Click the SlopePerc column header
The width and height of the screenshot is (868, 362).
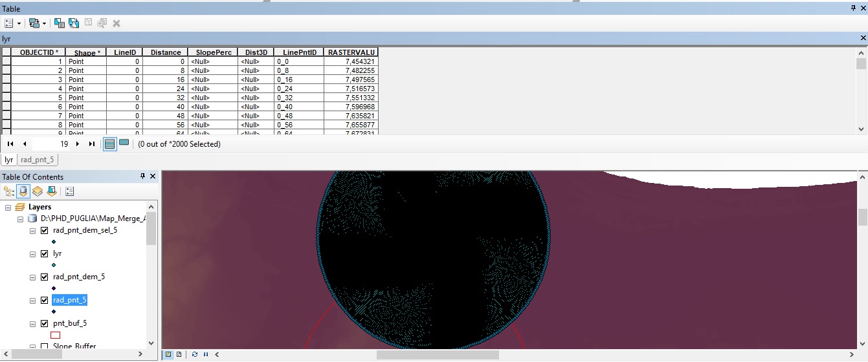coord(212,52)
